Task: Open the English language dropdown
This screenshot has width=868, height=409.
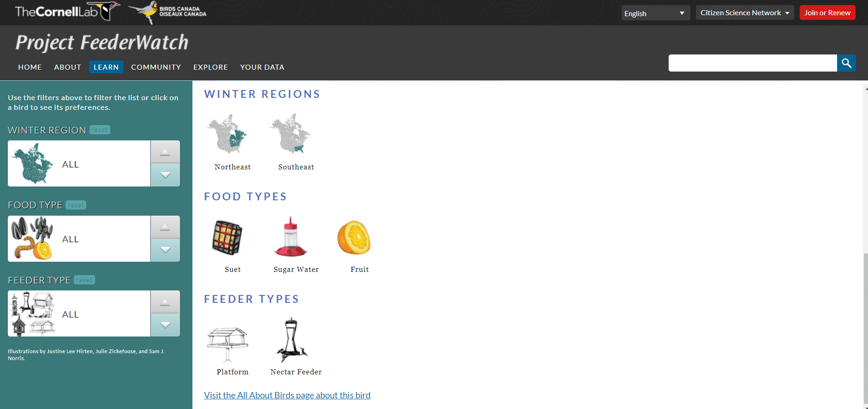Action: tap(655, 13)
